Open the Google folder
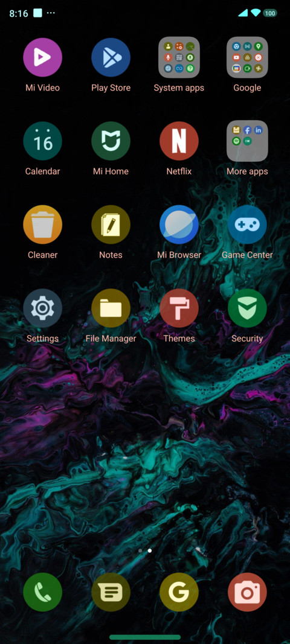The height and width of the screenshot is (644, 290). pyautogui.click(x=247, y=57)
